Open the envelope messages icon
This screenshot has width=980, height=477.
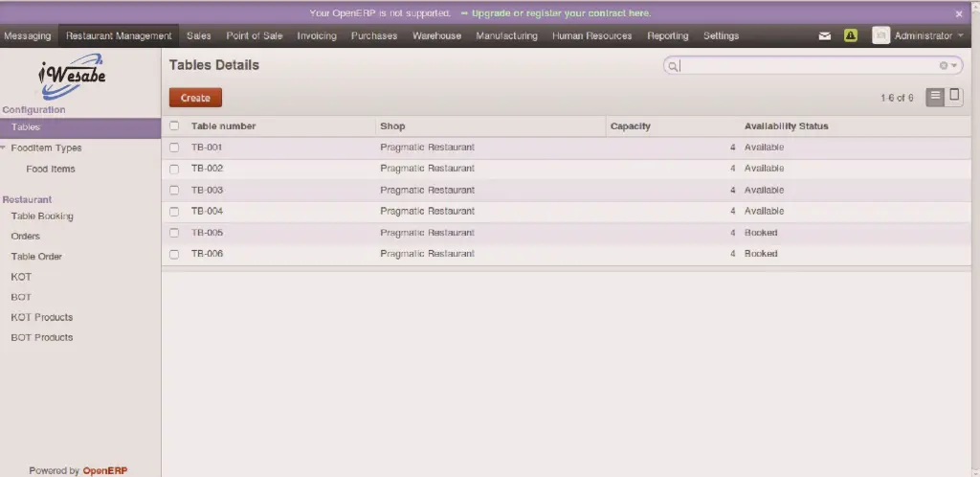[x=825, y=36]
